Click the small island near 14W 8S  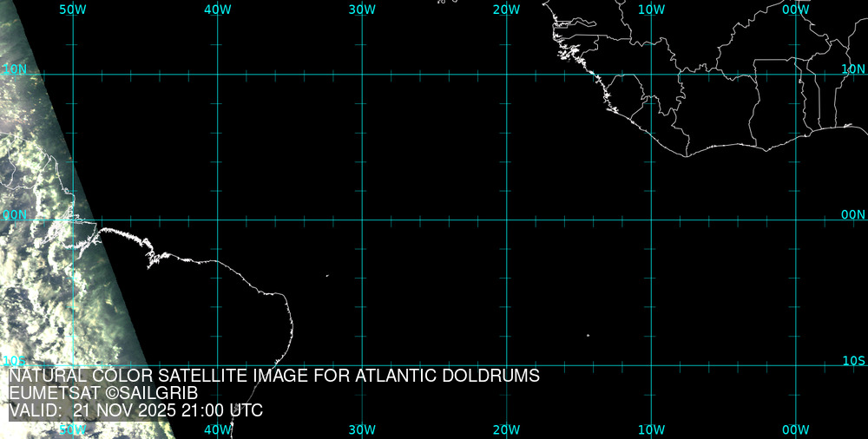[588, 336]
